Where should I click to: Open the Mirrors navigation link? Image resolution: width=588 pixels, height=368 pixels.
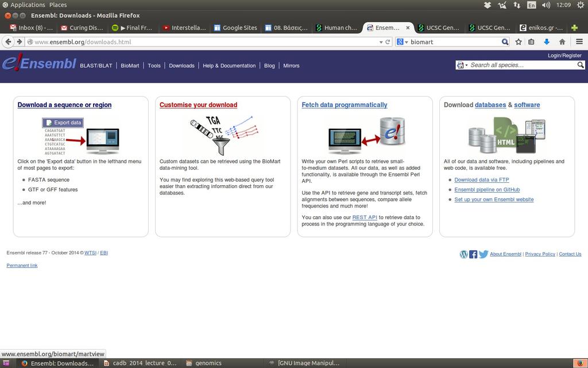click(291, 66)
